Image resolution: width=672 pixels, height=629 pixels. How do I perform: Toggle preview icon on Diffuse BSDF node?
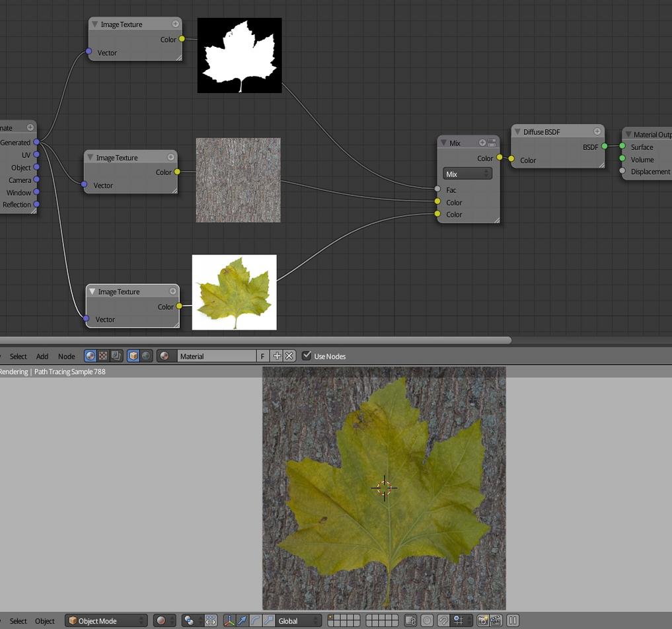[x=597, y=131]
